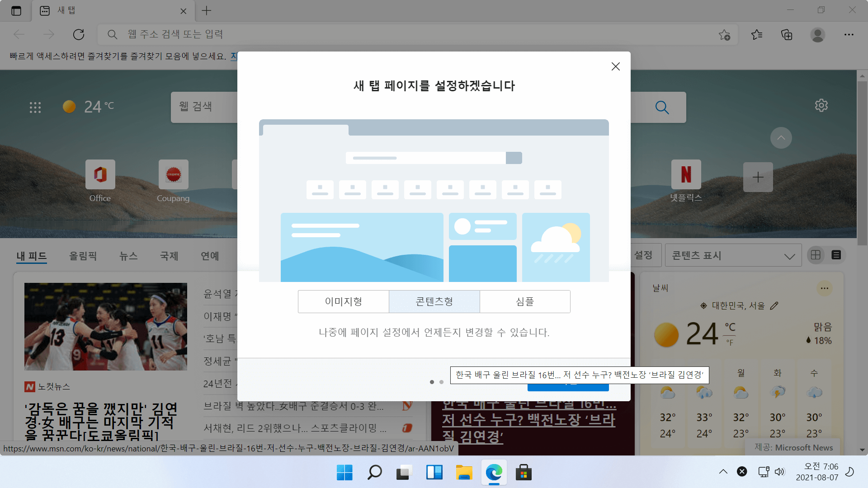
Task: Open the user profile icon
Action: (817, 34)
